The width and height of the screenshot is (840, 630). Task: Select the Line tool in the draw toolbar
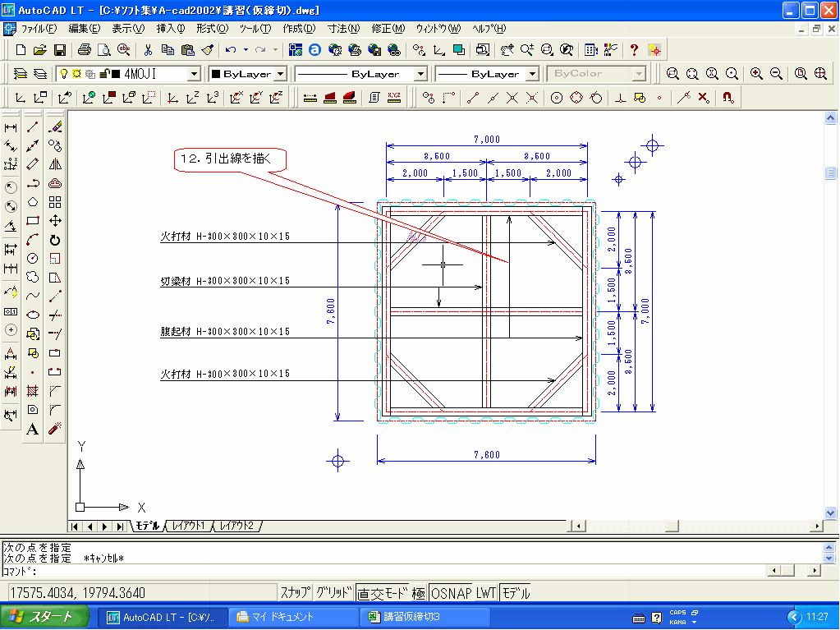pyautogui.click(x=33, y=126)
